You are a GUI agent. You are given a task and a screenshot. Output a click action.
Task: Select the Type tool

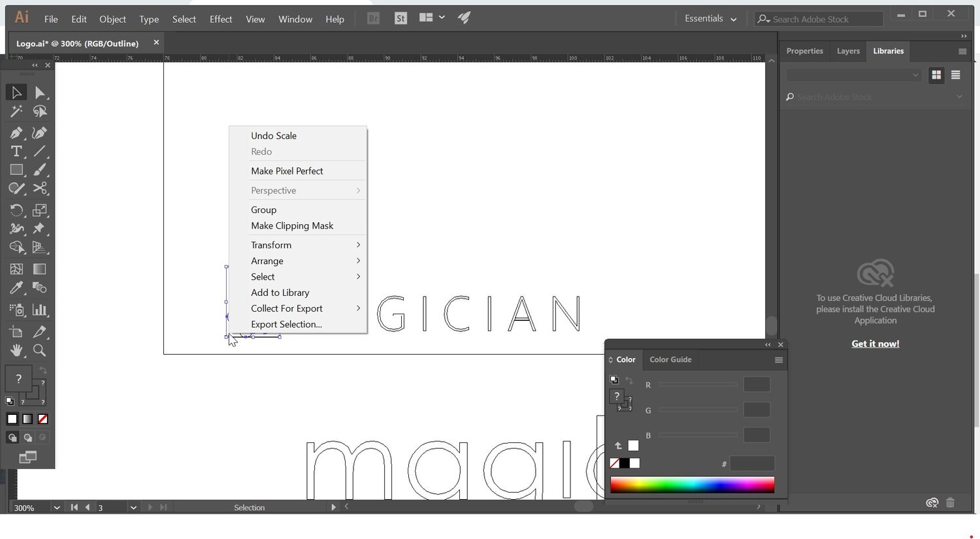(x=16, y=152)
